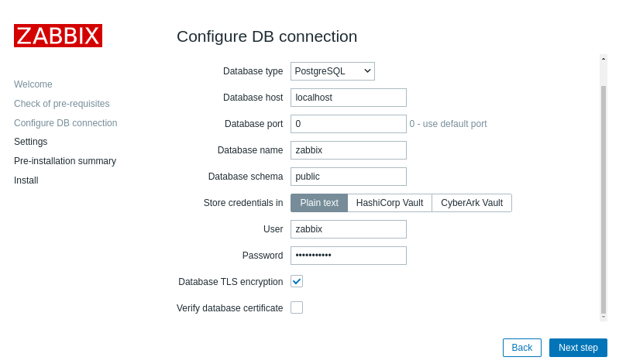The width and height of the screenshot is (626, 364).
Task: Click the scroll up arrow
Action: 604,58
